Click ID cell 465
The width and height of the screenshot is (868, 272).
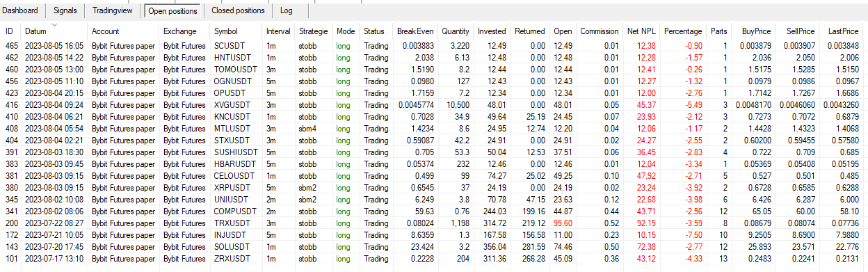pos(12,45)
